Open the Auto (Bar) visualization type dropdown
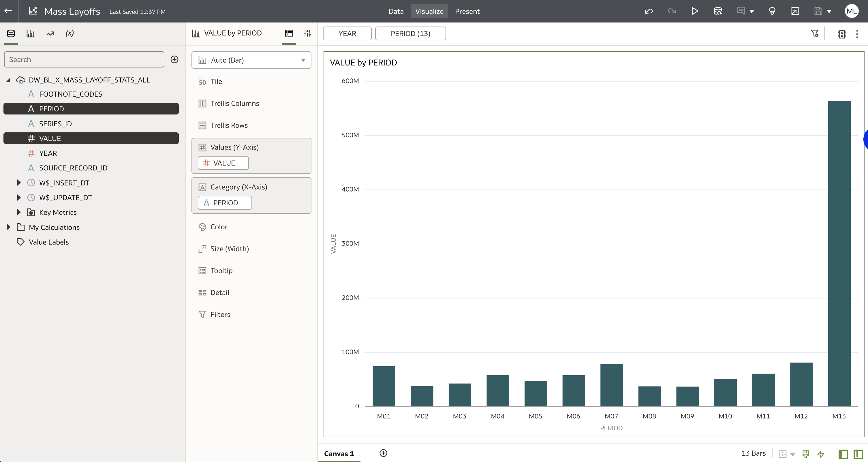Viewport: 868px width, 462px height. point(251,60)
